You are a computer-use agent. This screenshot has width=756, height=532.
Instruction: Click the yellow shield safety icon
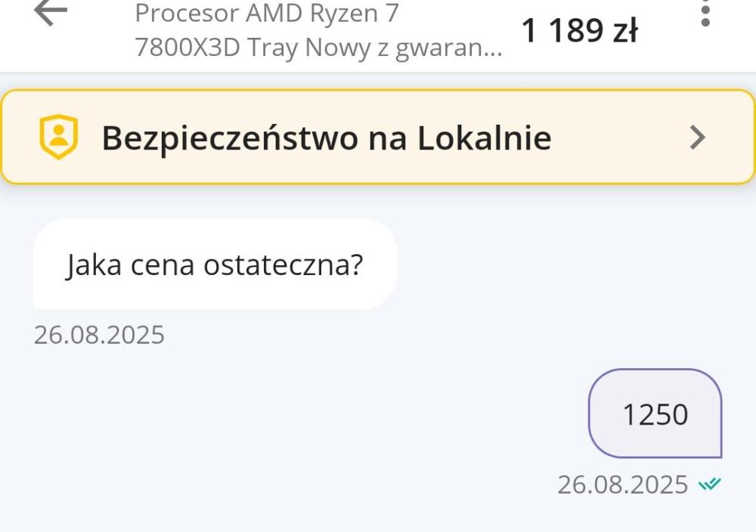pos(57,136)
